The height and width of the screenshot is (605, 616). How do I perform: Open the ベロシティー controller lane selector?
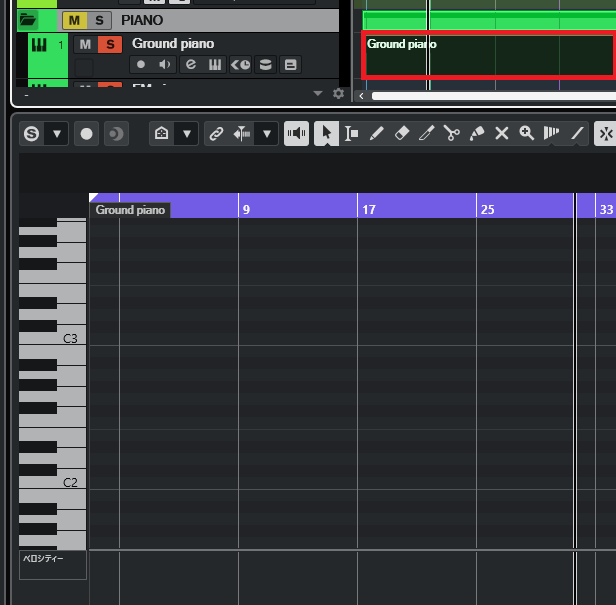(53, 565)
